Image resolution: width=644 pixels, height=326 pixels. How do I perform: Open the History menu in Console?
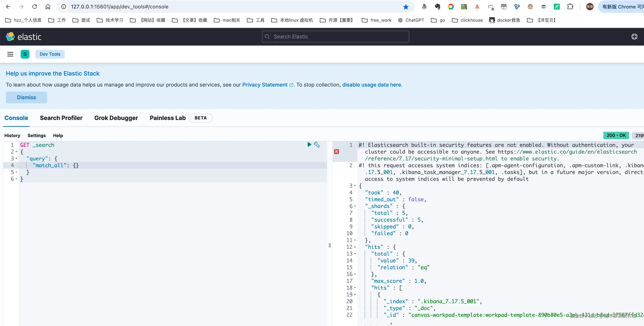12,136
